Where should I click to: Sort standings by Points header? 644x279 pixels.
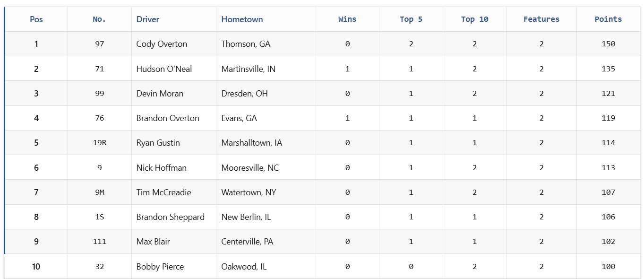(x=608, y=19)
